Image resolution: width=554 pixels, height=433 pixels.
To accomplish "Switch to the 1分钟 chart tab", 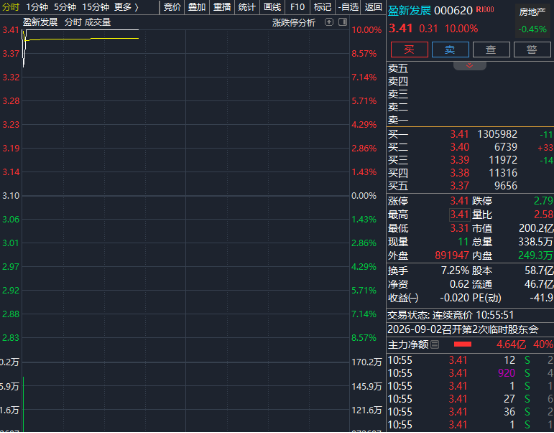I will tap(37, 7).
